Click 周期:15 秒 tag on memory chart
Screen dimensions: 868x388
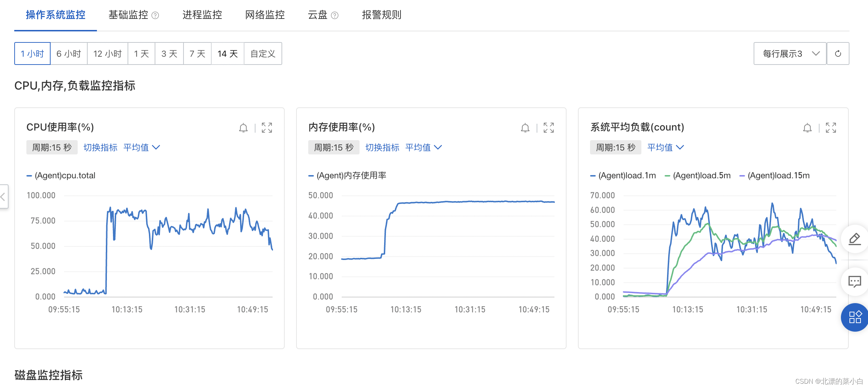click(x=334, y=147)
